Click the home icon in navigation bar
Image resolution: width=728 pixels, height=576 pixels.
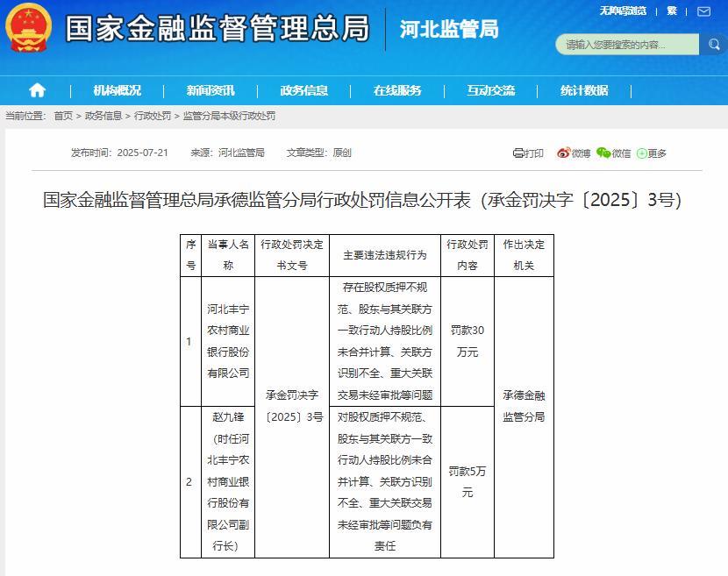click(x=37, y=90)
